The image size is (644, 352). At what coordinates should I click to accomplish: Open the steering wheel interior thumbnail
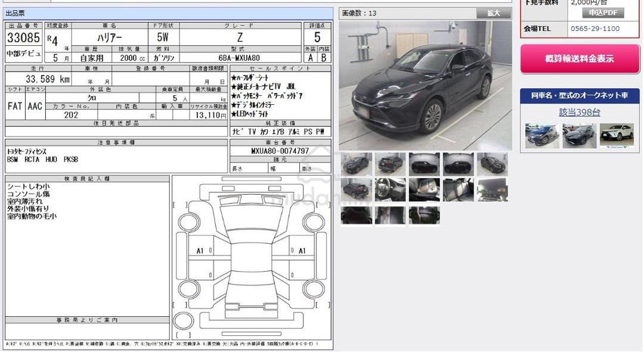click(x=390, y=189)
